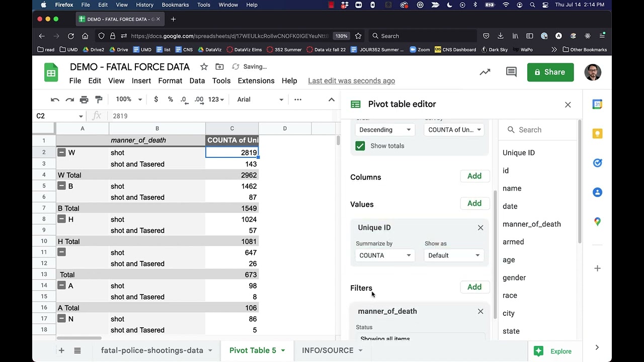
Task: Collapse the H race group
Action: pyautogui.click(x=61, y=219)
